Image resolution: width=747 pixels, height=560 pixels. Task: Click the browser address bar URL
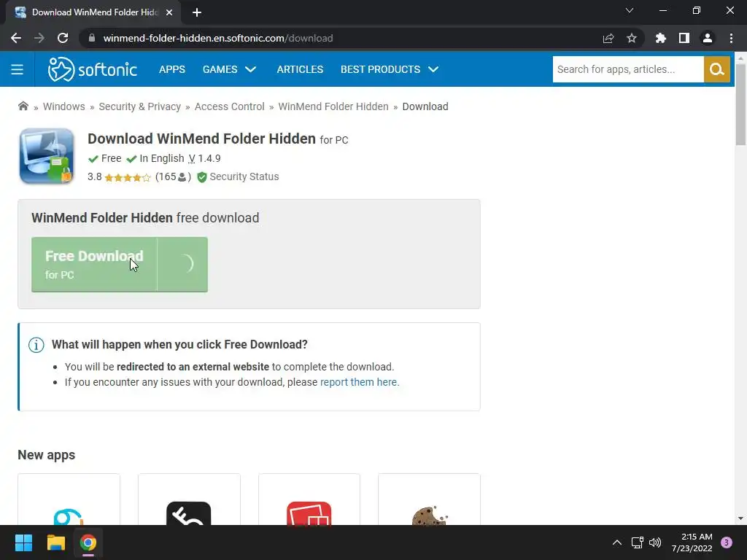tap(217, 38)
